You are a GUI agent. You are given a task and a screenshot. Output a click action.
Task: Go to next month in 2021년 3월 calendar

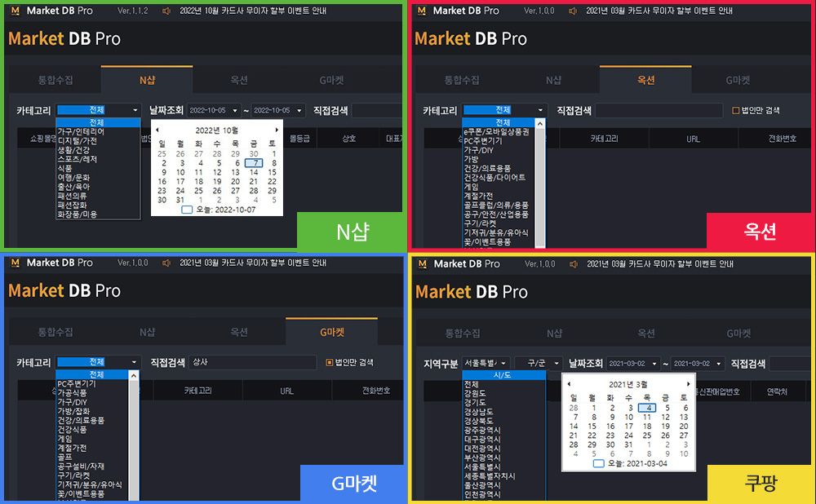(689, 384)
